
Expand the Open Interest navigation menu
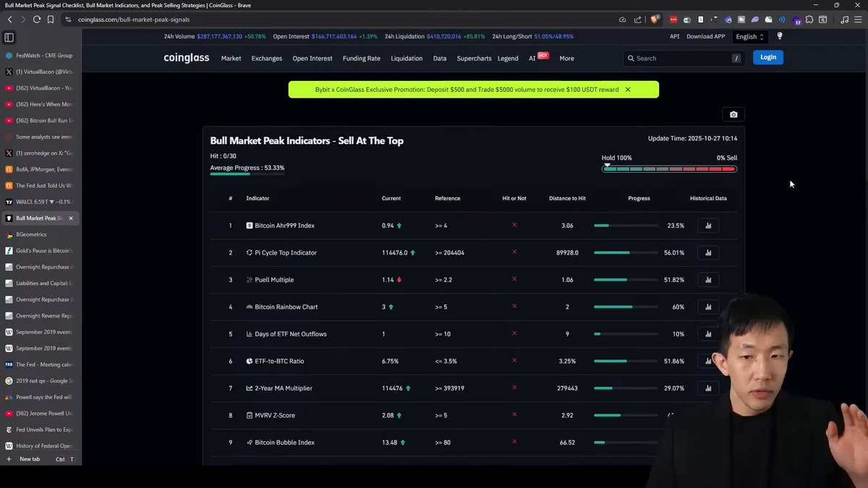click(312, 59)
